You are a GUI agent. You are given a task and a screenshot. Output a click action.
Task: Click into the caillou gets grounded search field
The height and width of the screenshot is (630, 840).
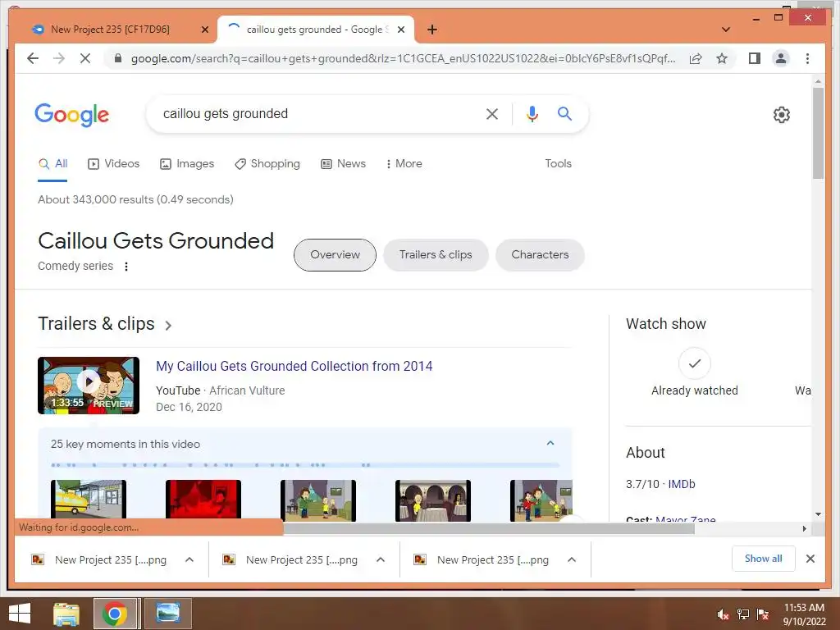point(316,113)
